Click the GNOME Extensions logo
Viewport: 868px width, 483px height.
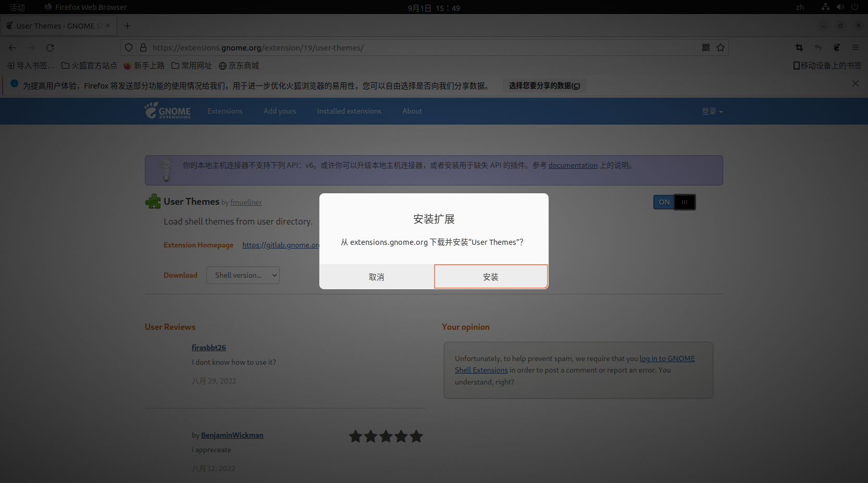click(168, 110)
